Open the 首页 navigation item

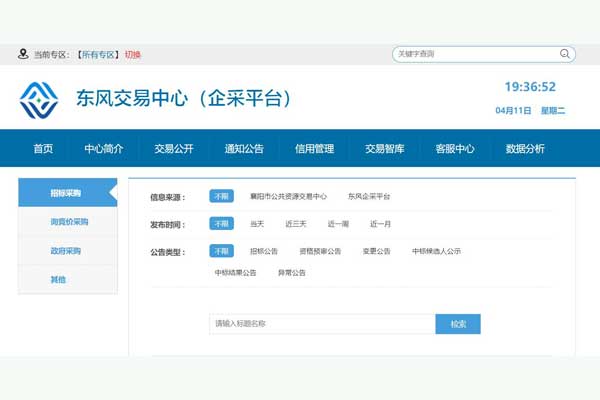(43, 149)
